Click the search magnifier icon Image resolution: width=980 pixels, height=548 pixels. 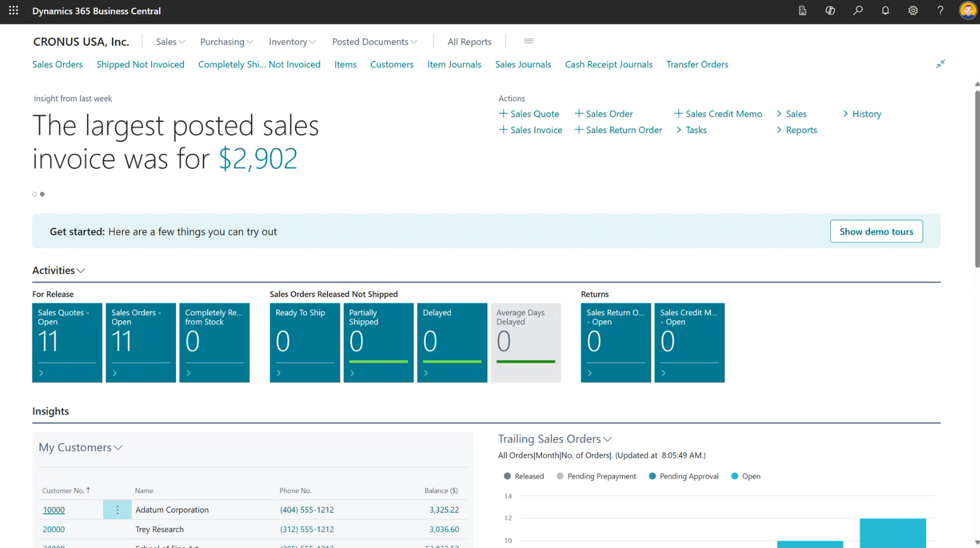(857, 11)
